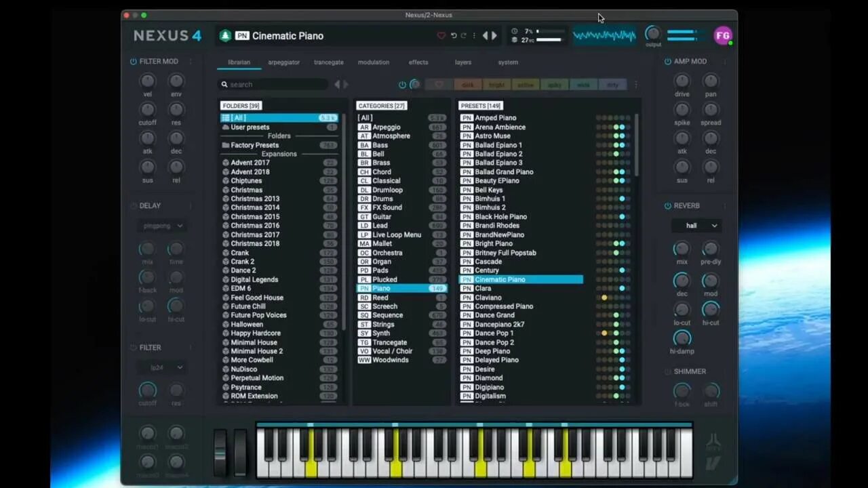Go to previous preset with left arrow

(x=485, y=36)
